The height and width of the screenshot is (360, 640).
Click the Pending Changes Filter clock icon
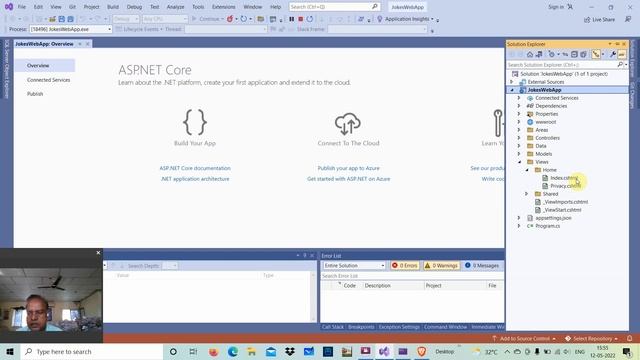(x=551, y=54)
